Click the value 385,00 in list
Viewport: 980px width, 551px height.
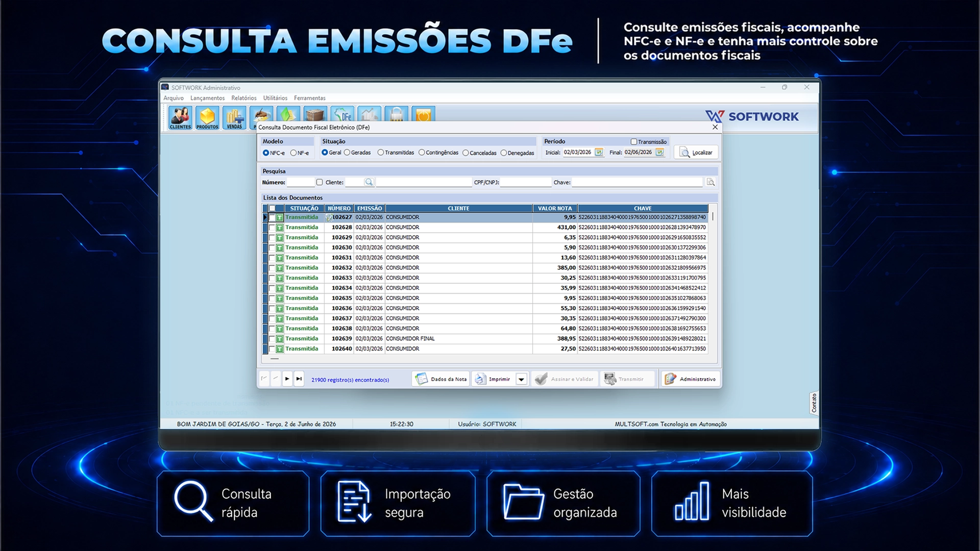[x=567, y=268]
